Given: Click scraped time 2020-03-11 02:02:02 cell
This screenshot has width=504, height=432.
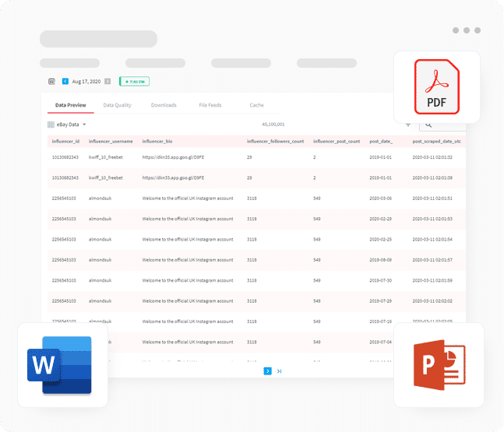Looking at the screenshot, I should click(x=432, y=301).
